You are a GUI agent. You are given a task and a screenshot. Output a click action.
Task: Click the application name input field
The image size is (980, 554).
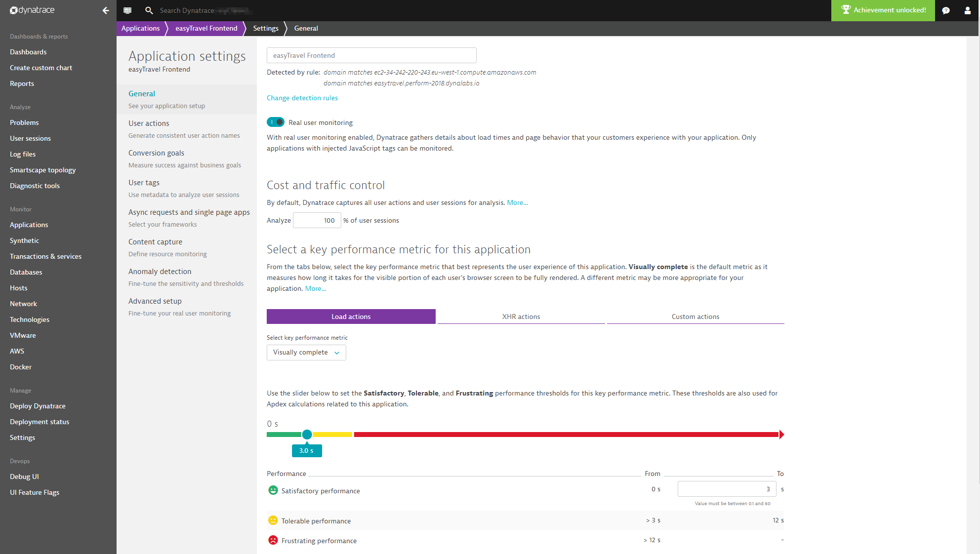[x=371, y=55]
